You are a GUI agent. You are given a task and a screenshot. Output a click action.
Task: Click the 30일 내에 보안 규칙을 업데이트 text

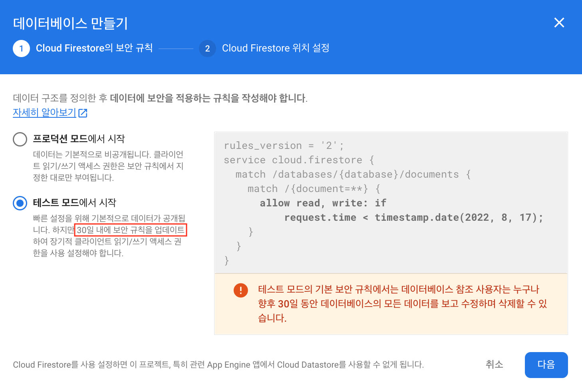point(131,230)
